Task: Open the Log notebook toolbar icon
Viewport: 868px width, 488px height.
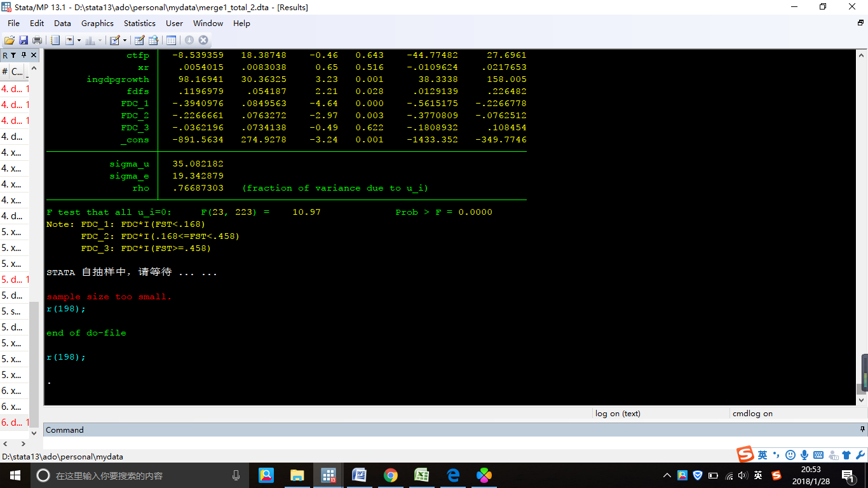Action: coord(55,40)
